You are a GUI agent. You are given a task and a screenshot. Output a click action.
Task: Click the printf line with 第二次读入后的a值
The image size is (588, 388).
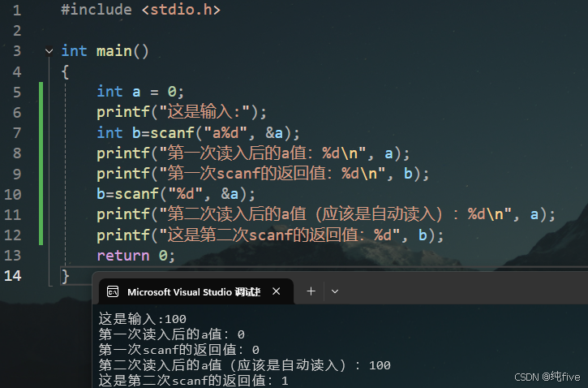click(x=326, y=214)
